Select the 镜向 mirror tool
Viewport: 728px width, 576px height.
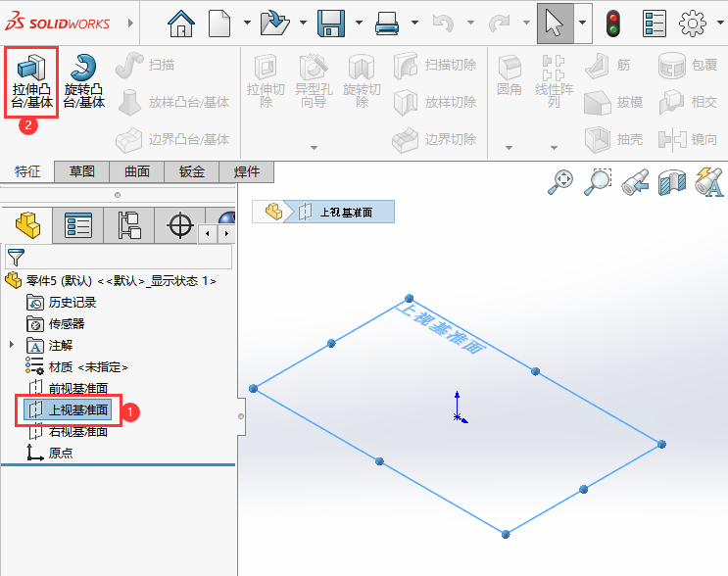click(x=688, y=139)
